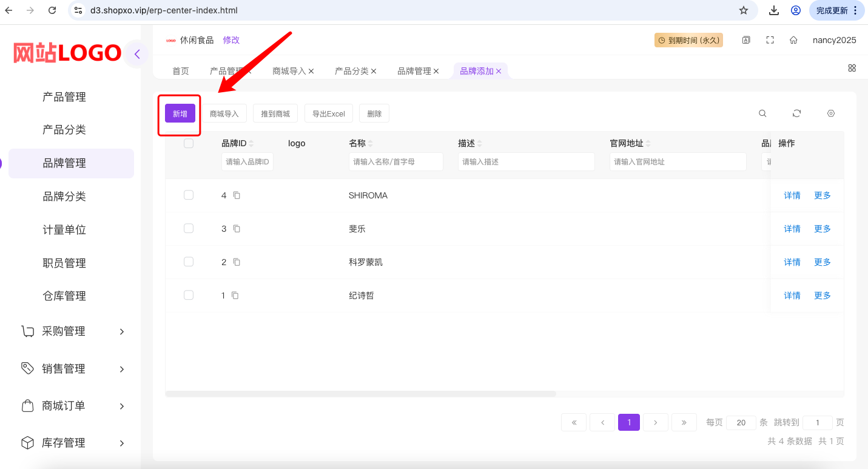This screenshot has width=868, height=469.
Task: Click the table search magnifier icon
Action: pos(762,113)
